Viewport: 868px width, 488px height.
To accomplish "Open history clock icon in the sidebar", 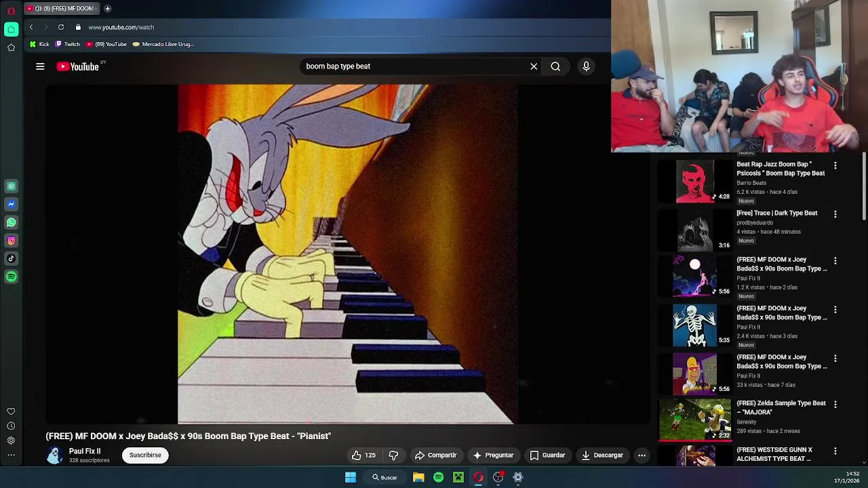I will point(11,426).
